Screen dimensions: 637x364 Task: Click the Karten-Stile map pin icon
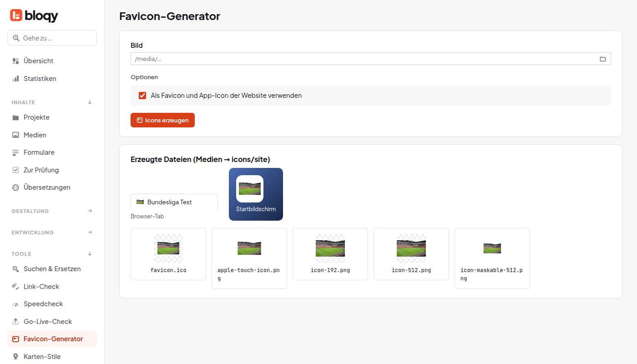15,357
